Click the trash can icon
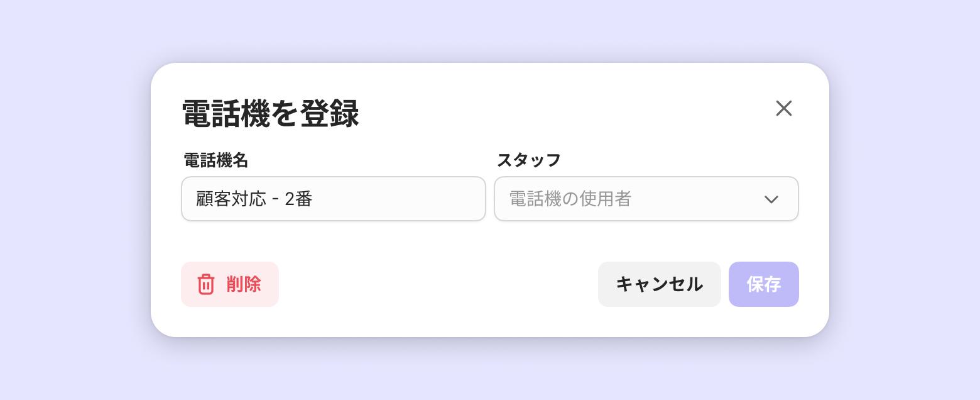 coord(206,284)
